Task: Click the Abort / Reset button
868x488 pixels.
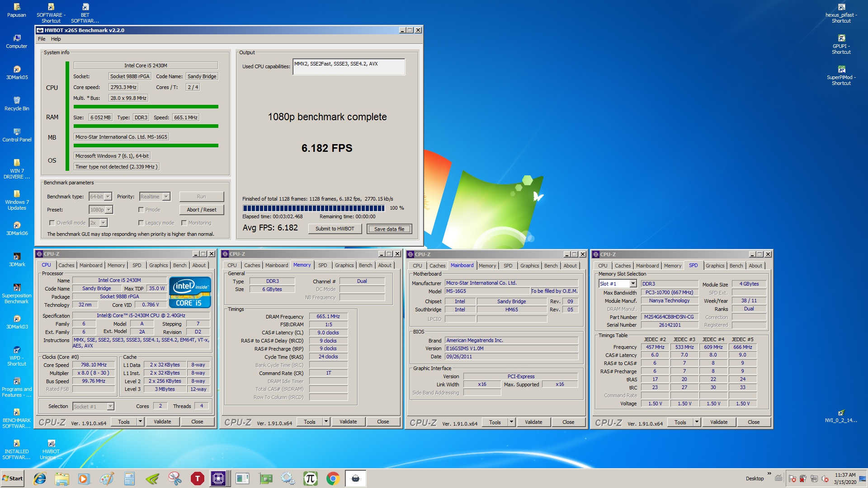Action: tap(202, 210)
